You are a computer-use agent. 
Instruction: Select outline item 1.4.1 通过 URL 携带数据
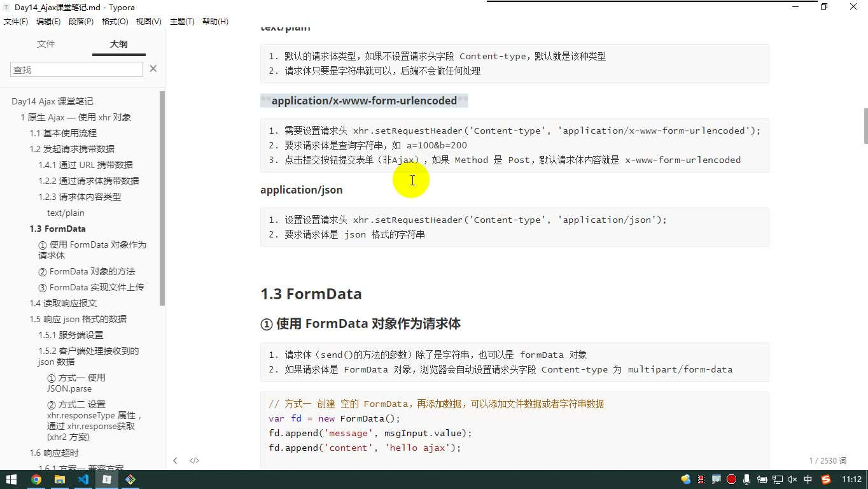[x=85, y=165]
